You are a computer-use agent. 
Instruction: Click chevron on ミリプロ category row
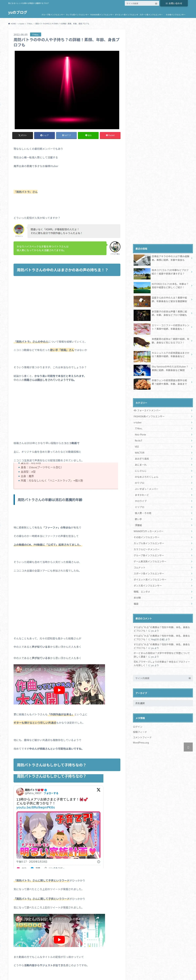(191, 507)
